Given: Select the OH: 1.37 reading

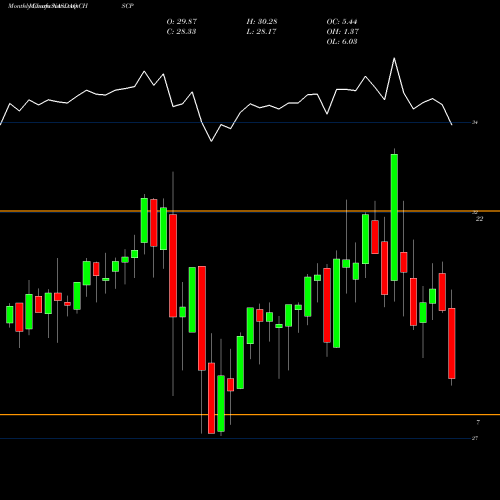Looking at the screenshot, I should click(x=342, y=32).
